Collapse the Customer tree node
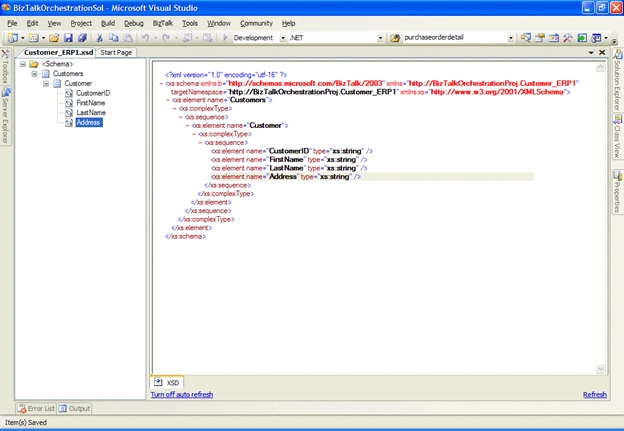The height and width of the screenshot is (431, 624). click(x=46, y=84)
